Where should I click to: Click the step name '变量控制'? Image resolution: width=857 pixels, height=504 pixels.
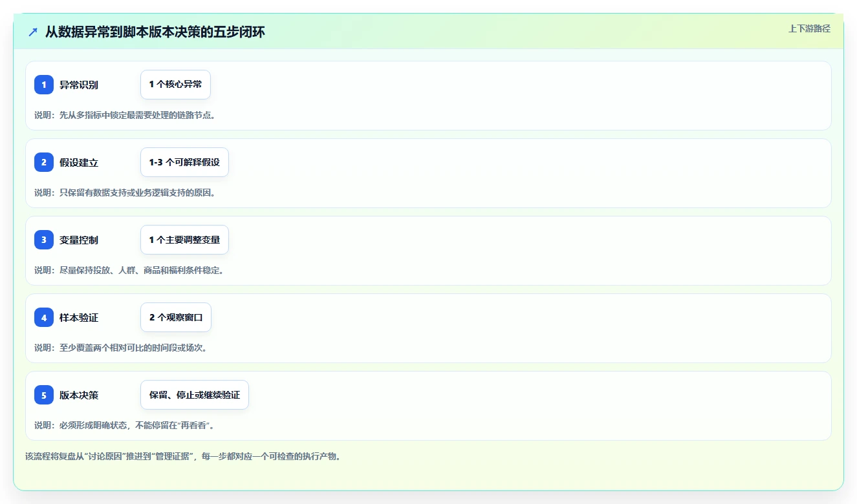[x=79, y=240]
